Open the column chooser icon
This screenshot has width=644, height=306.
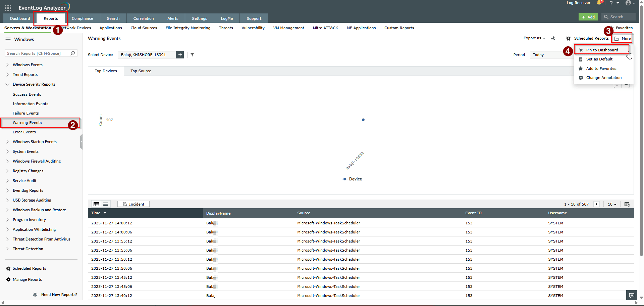pos(627,204)
